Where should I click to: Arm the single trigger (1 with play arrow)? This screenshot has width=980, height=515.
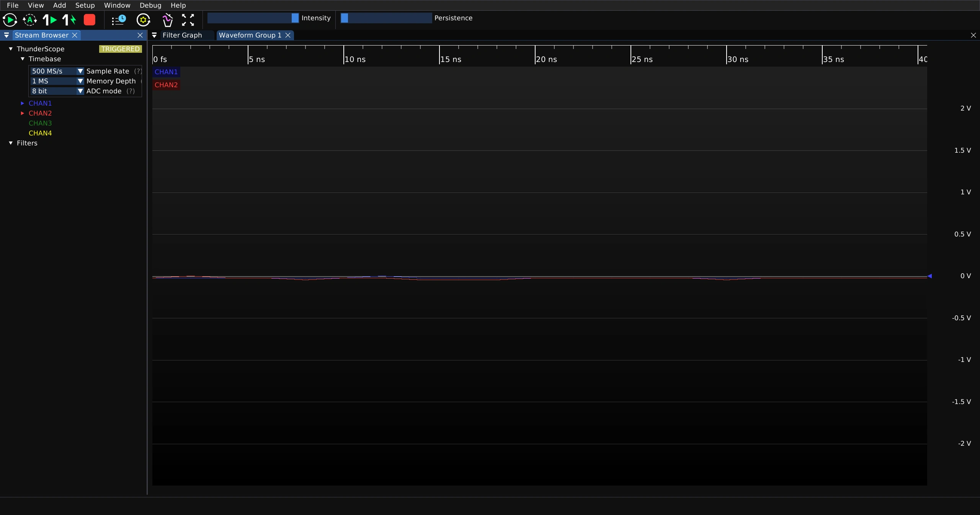(x=50, y=20)
